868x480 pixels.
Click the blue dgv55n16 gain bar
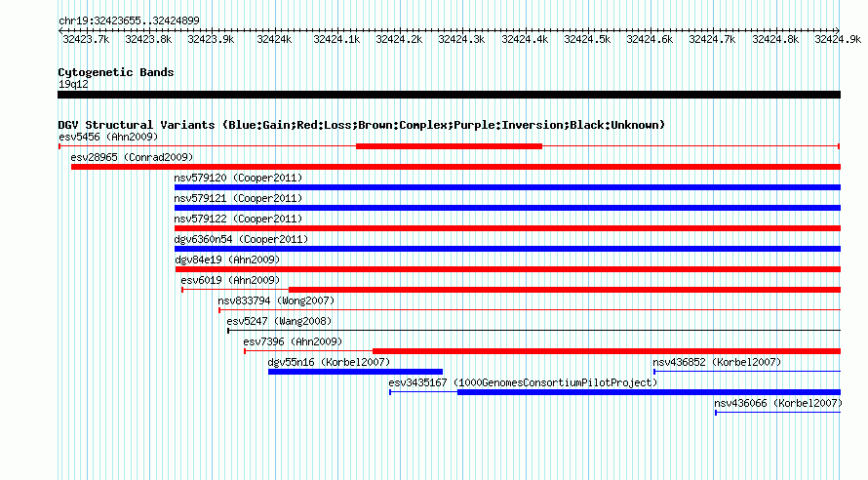coord(355,372)
